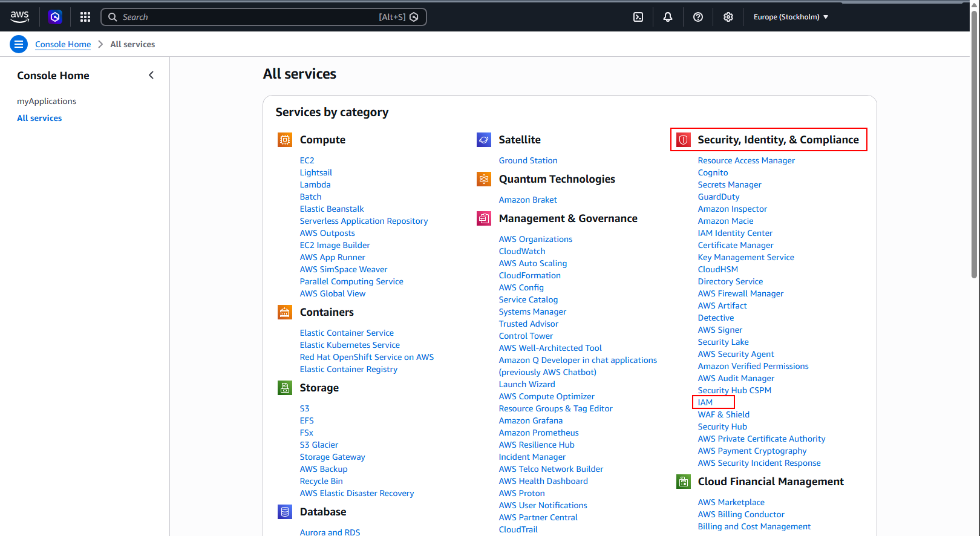Click the Containers category icon

click(x=285, y=312)
